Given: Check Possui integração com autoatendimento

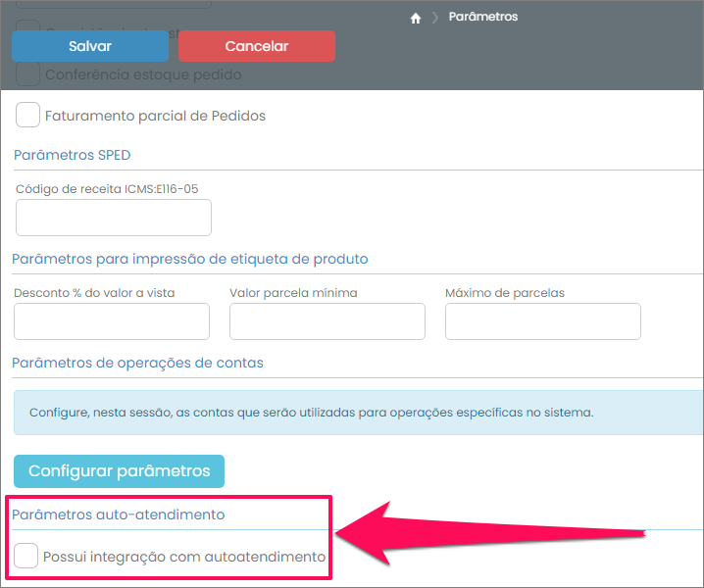Looking at the screenshot, I should pos(26,557).
